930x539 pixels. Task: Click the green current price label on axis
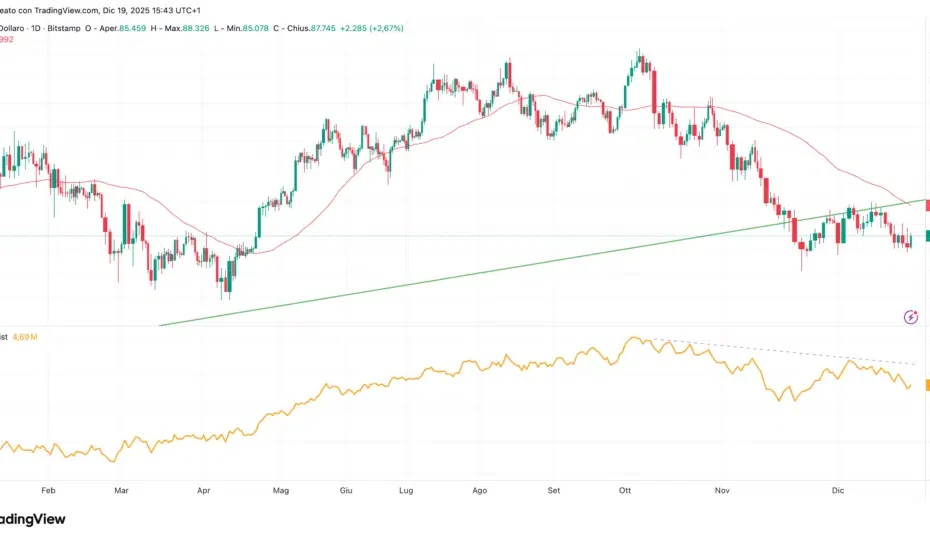(x=926, y=236)
